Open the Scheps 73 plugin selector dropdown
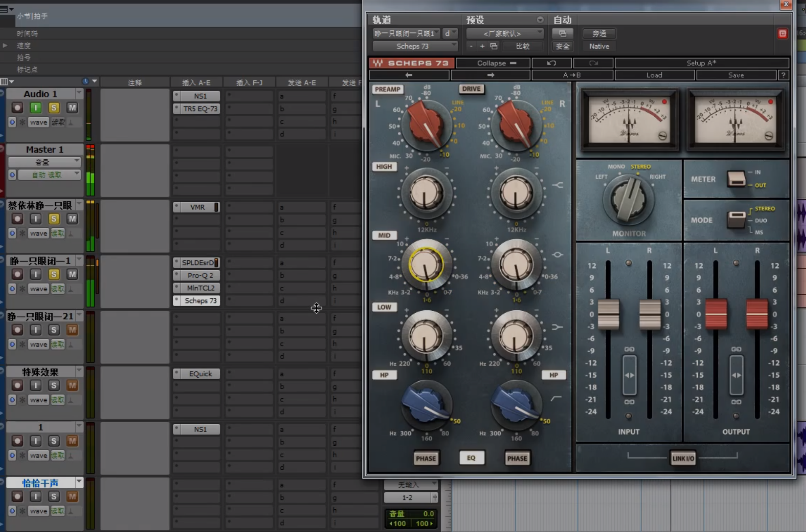This screenshot has width=806, height=532. tap(415, 46)
